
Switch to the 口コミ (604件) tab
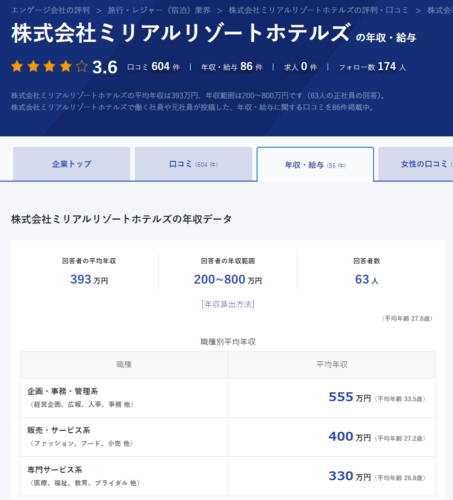coord(193,164)
